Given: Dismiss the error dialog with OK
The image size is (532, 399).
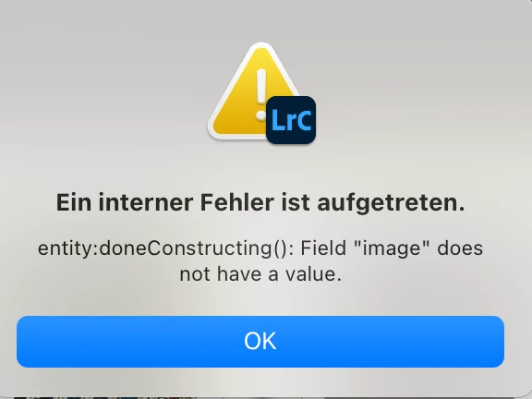Looking at the screenshot, I should [x=260, y=342].
